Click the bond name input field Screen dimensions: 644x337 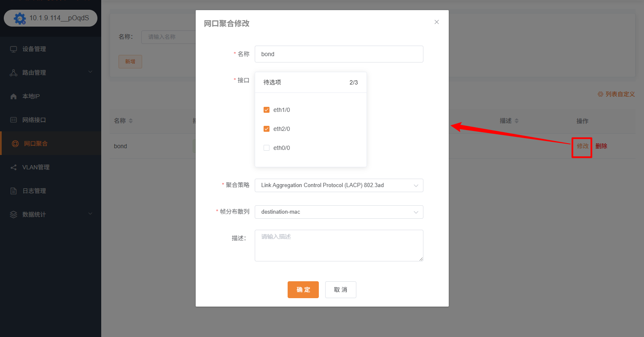click(x=339, y=54)
